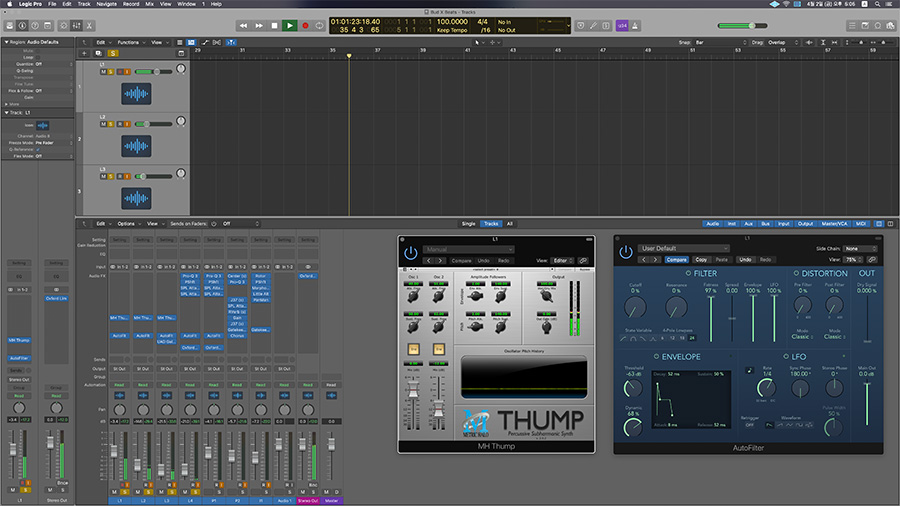Stop playback

[274, 26]
